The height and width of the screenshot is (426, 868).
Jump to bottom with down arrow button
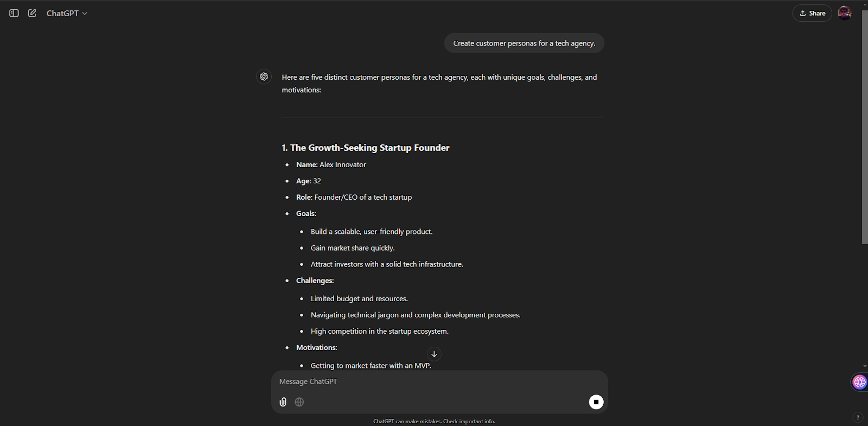tap(434, 354)
